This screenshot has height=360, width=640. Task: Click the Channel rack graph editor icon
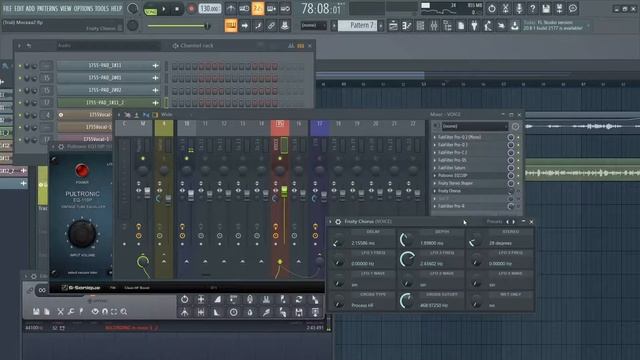(x=291, y=46)
